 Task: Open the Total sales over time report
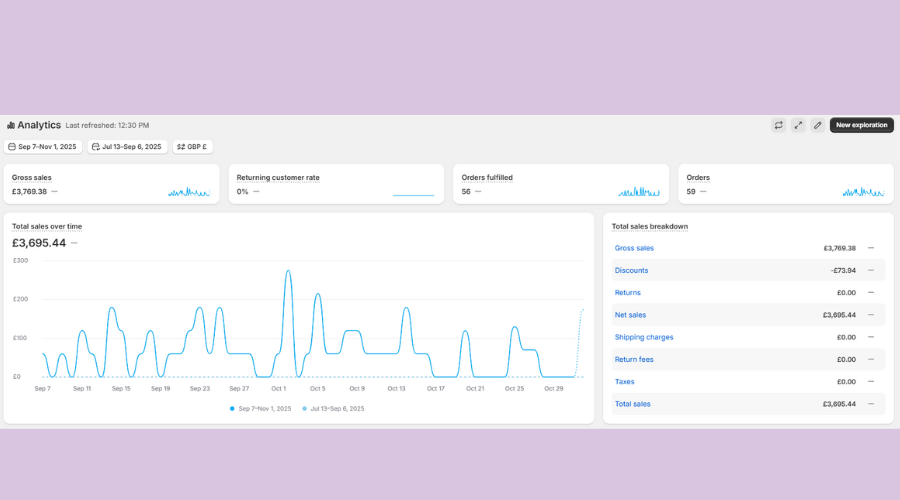point(47,227)
